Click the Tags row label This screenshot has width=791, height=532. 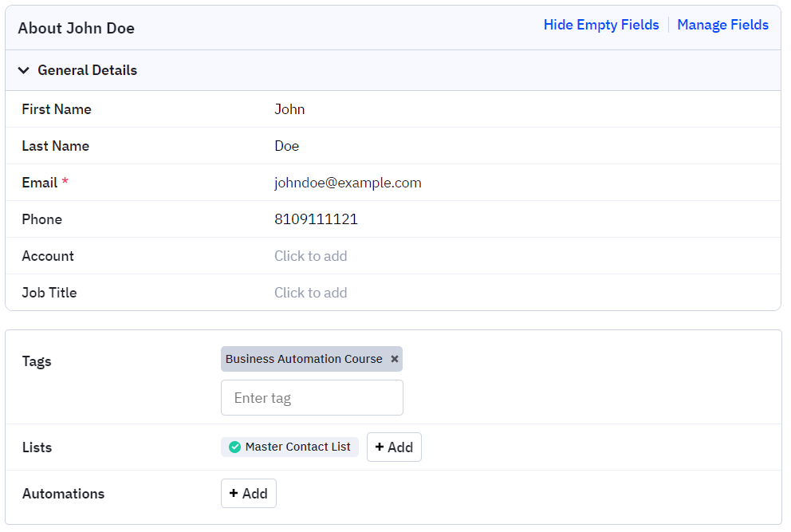coord(37,361)
